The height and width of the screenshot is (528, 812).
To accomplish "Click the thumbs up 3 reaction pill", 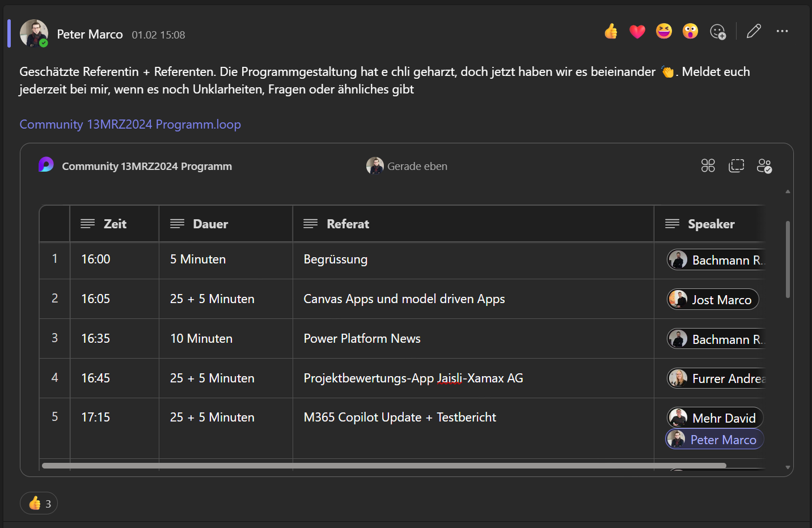I will 39,503.
